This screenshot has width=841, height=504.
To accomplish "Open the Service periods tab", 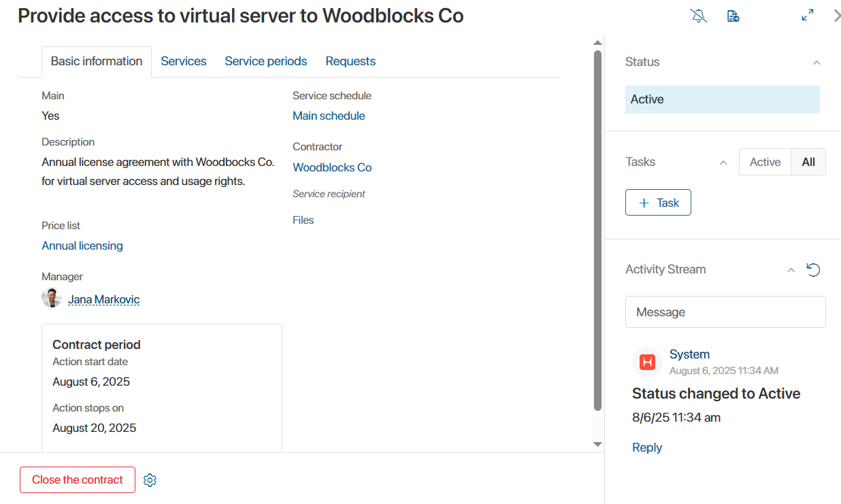I will [x=266, y=61].
